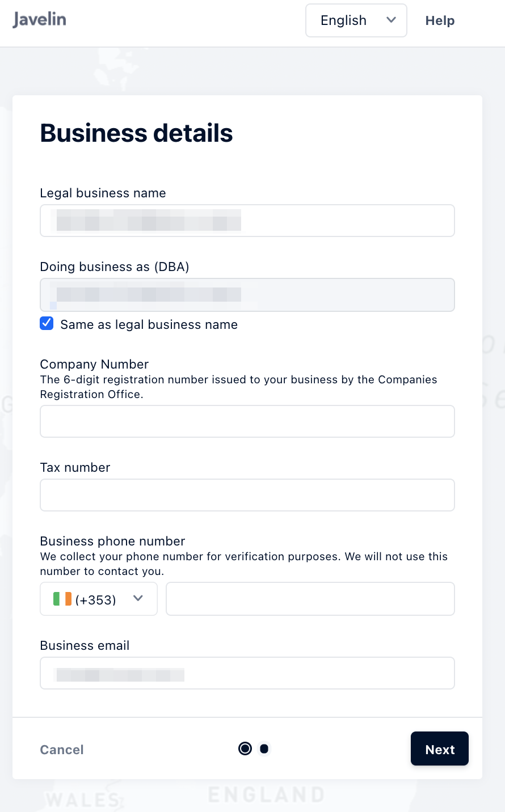Expand the +353 country code selector
505x812 pixels.
[99, 599]
